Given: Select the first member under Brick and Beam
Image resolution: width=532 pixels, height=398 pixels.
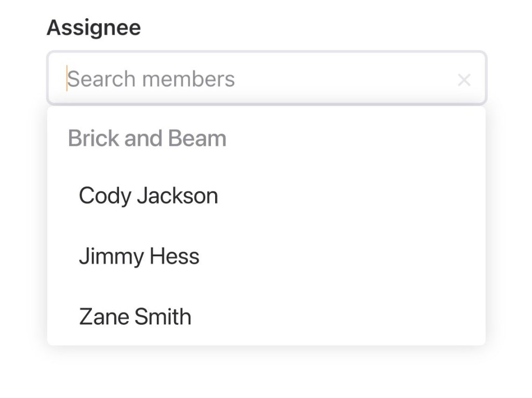Looking at the screenshot, I should tap(149, 196).
